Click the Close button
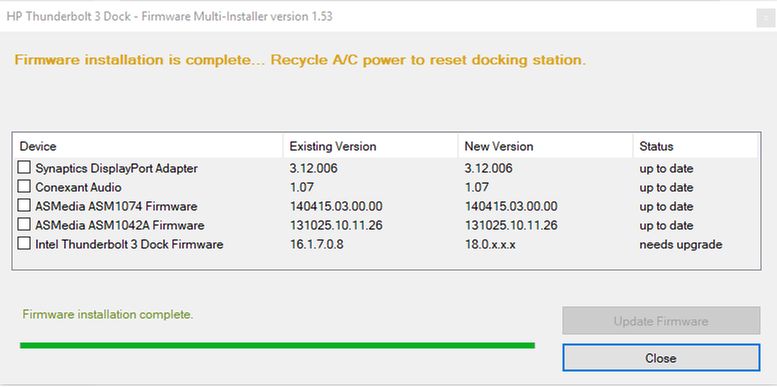The width and height of the screenshot is (777, 387). click(x=661, y=358)
